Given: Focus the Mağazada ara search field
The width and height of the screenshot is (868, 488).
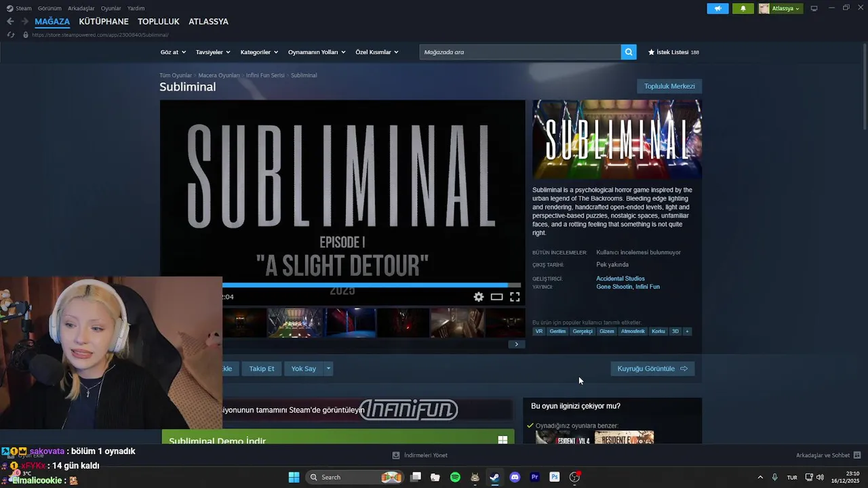Looking at the screenshot, I should 520,52.
